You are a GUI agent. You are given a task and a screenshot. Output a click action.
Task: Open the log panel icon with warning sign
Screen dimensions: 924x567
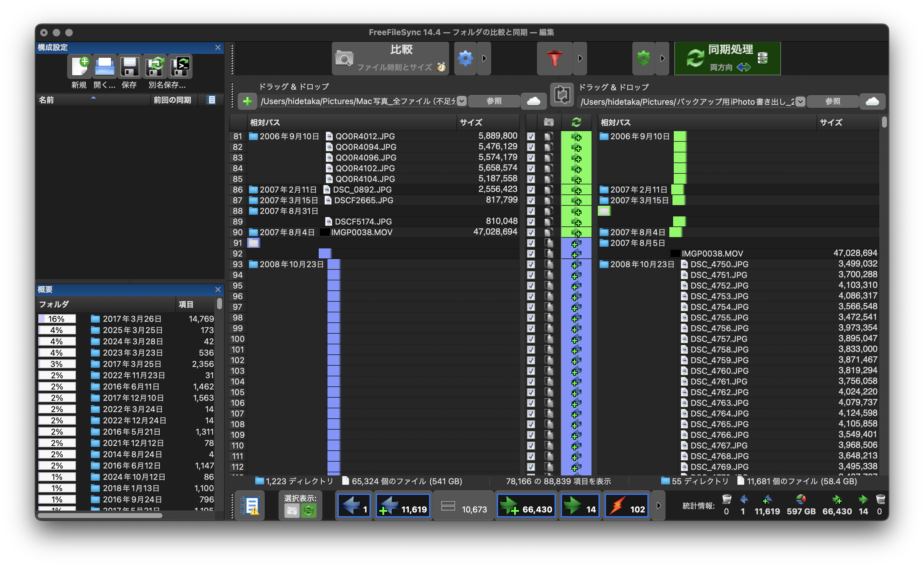tap(249, 506)
